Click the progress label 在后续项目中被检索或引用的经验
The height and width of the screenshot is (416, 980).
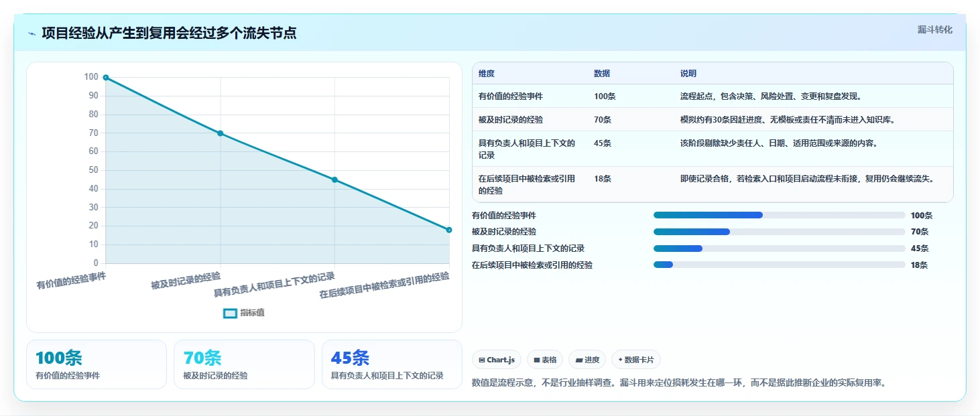(x=532, y=265)
